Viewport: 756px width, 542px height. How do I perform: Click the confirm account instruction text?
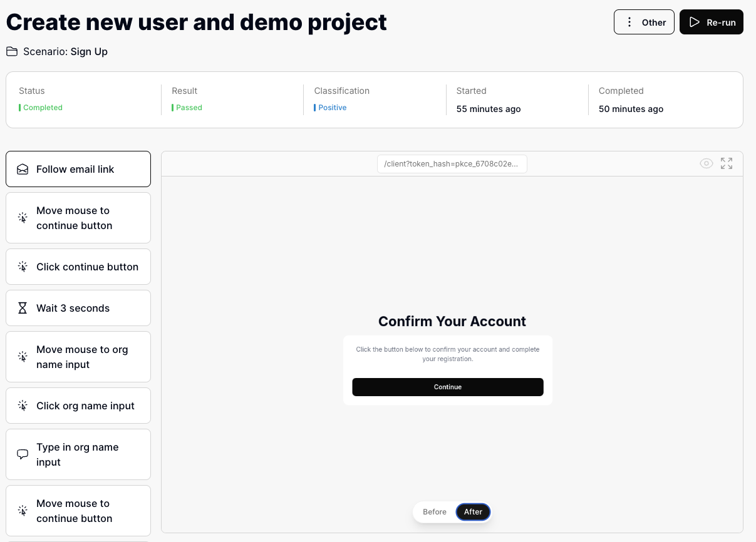coord(448,354)
